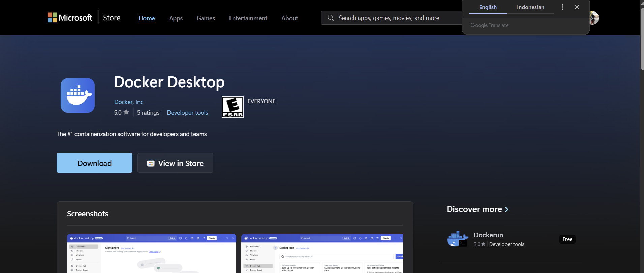Open the About tab

pyautogui.click(x=290, y=18)
